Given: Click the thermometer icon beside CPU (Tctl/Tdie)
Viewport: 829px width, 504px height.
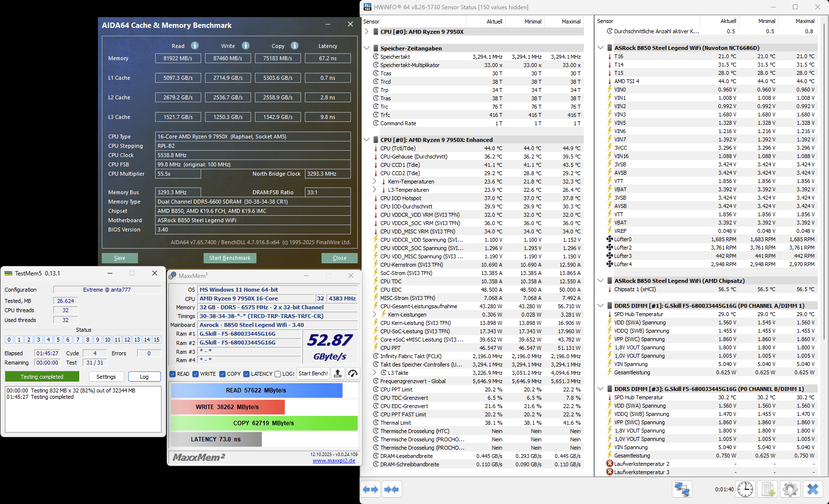Looking at the screenshot, I should [x=376, y=148].
